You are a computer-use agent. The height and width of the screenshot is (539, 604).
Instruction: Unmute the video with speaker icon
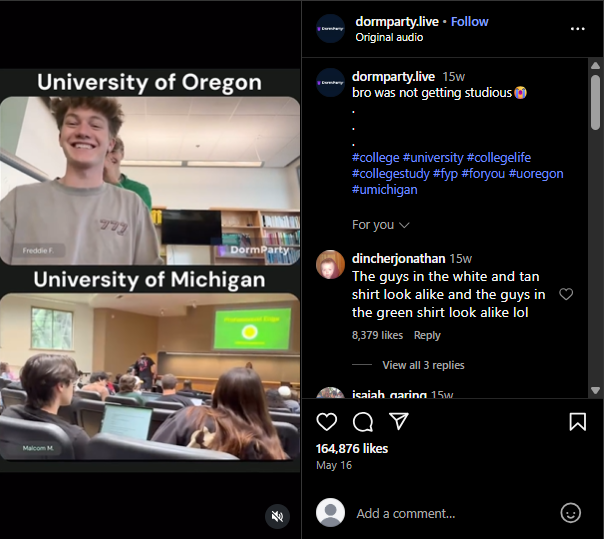pos(278,516)
